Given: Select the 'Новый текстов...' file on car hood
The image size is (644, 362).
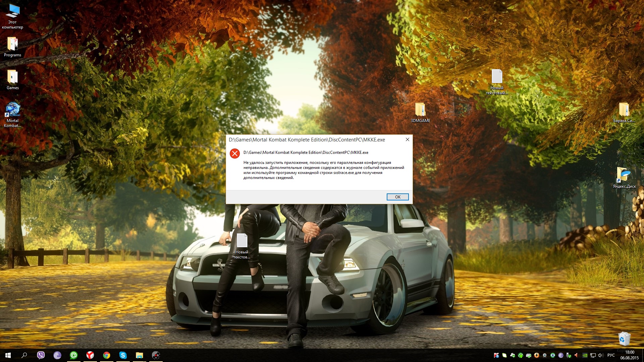Looking at the screenshot, I should (242, 246).
